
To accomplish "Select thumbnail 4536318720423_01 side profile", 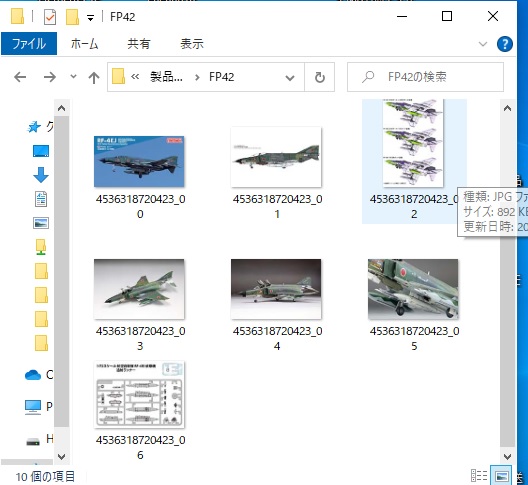I will (276, 157).
